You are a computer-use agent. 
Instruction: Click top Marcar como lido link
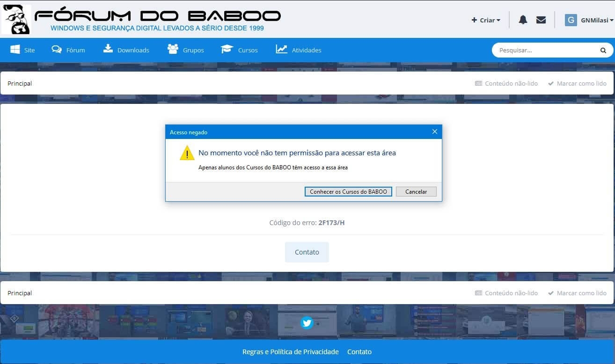(577, 83)
